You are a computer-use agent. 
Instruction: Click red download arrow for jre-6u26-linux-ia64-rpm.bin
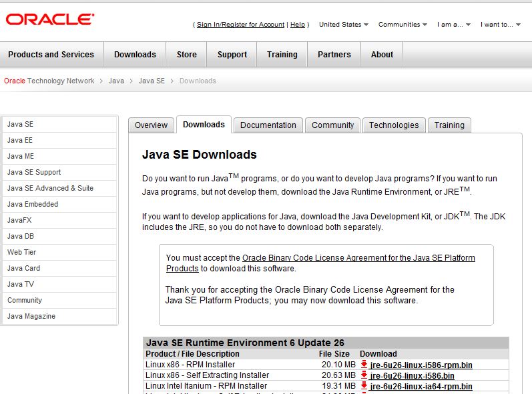pos(364,385)
